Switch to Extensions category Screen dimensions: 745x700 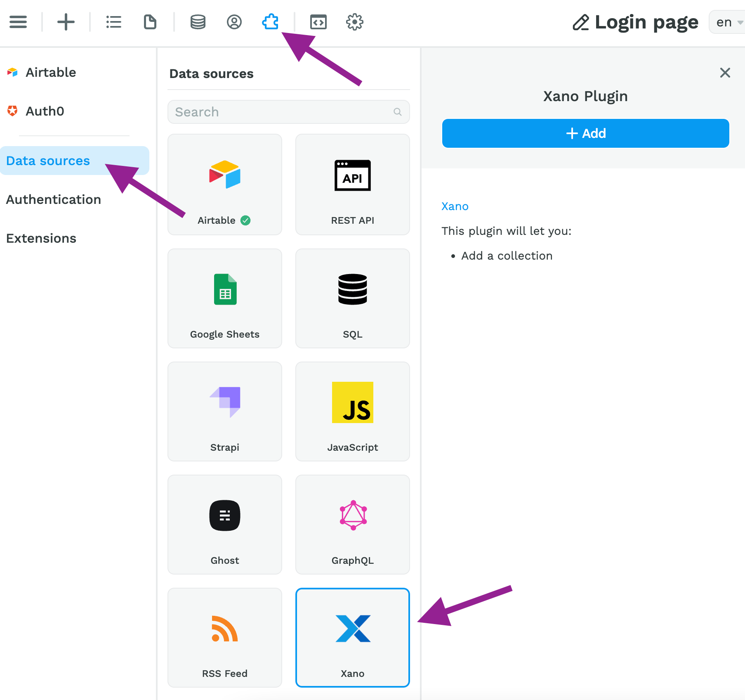(x=41, y=238)
